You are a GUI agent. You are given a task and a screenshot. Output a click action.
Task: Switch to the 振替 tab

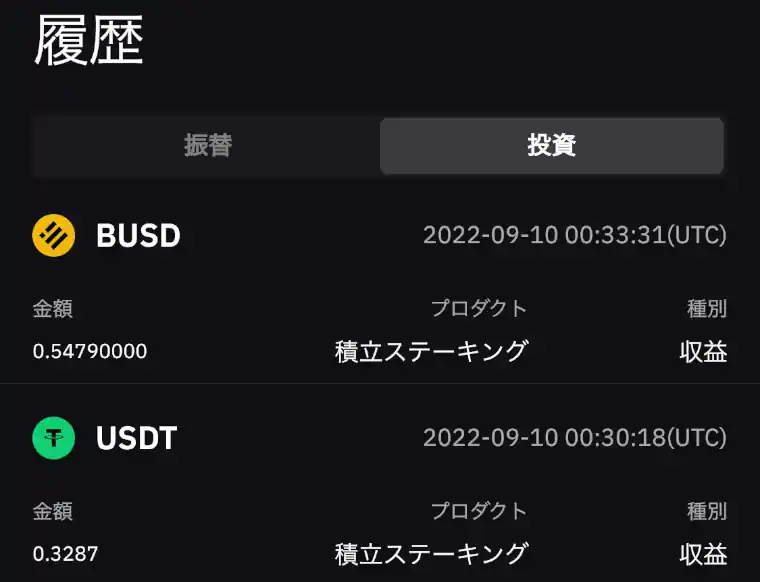point(207,146)
